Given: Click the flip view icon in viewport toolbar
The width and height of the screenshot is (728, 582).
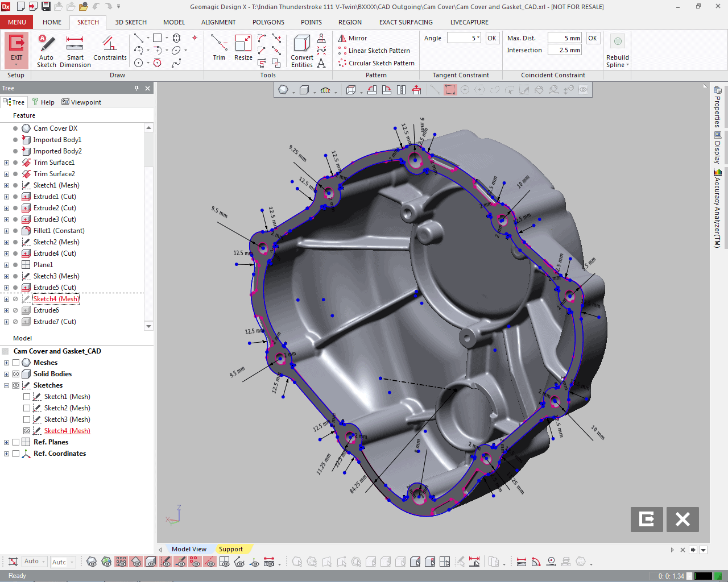Looking at the screenshot, I should tap(402, 90).
